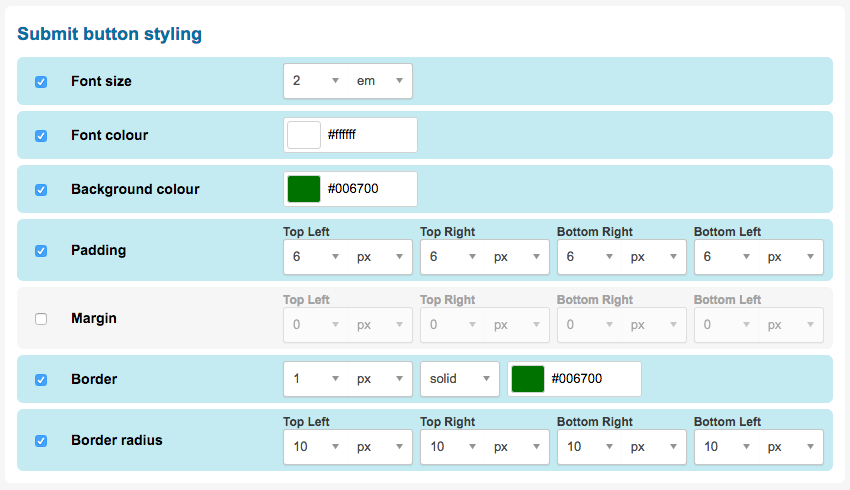
Task: Enable the Margin checkbox
Action: tap(41, 319)
